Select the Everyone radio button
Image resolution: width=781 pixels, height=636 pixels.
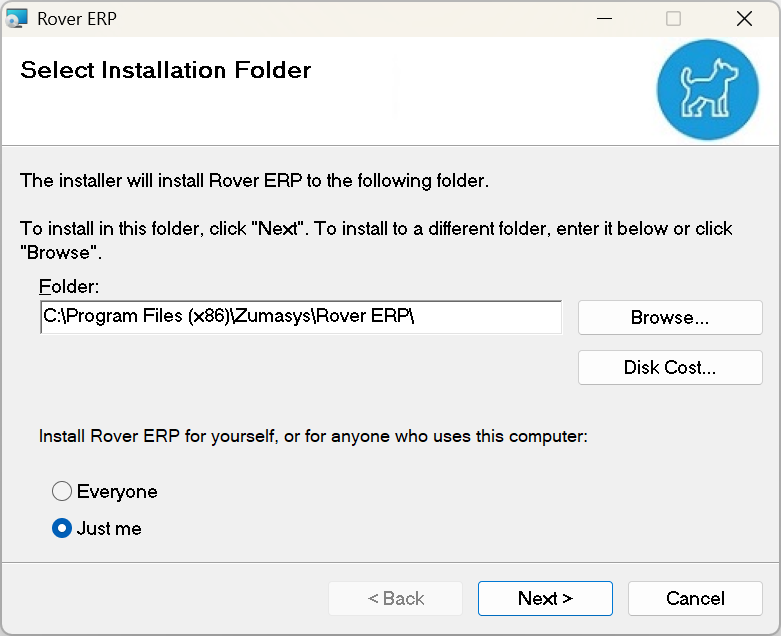coord(62,491)
